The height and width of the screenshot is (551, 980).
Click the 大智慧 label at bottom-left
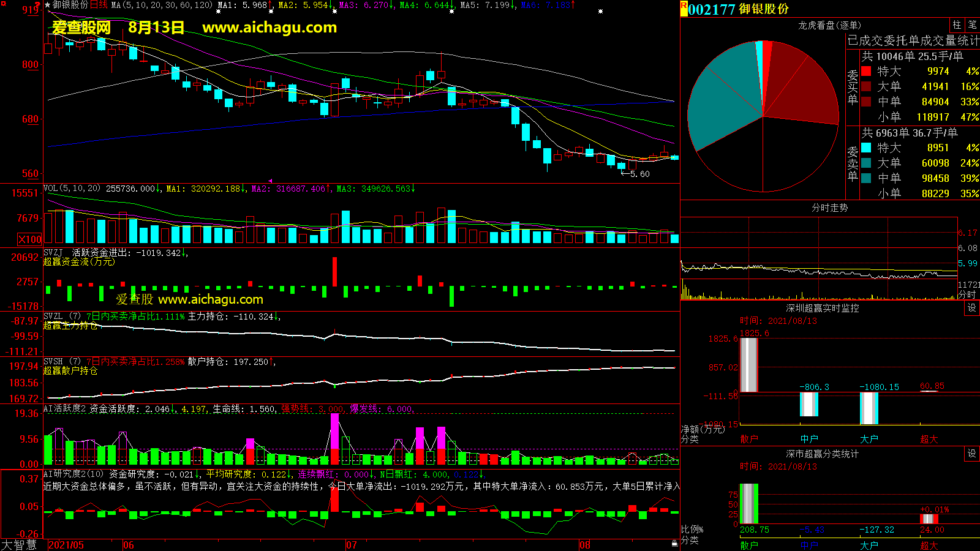19,545
